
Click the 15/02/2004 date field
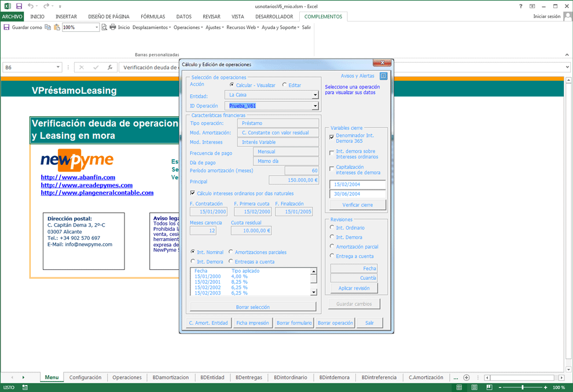pos(358,184)
